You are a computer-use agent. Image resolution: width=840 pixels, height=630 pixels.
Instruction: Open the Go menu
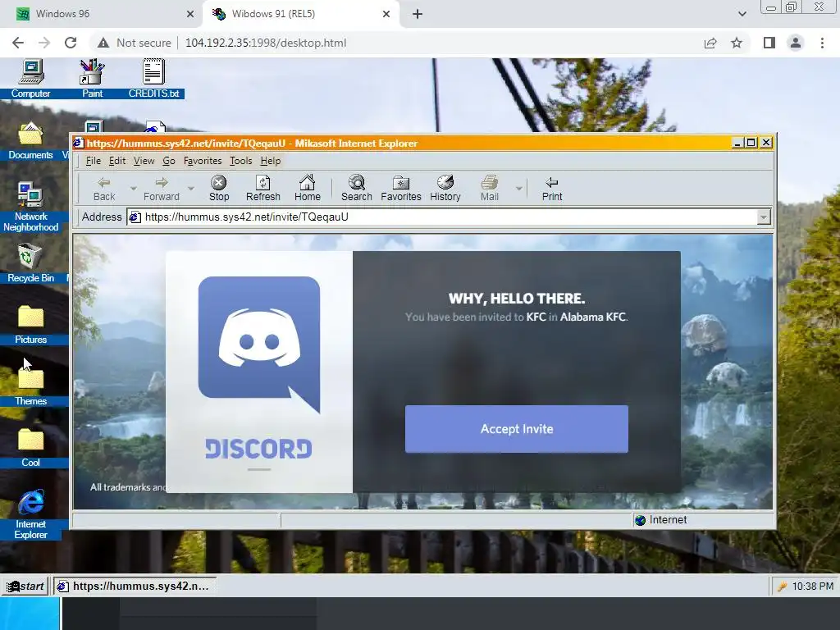[x=169, y=161]
